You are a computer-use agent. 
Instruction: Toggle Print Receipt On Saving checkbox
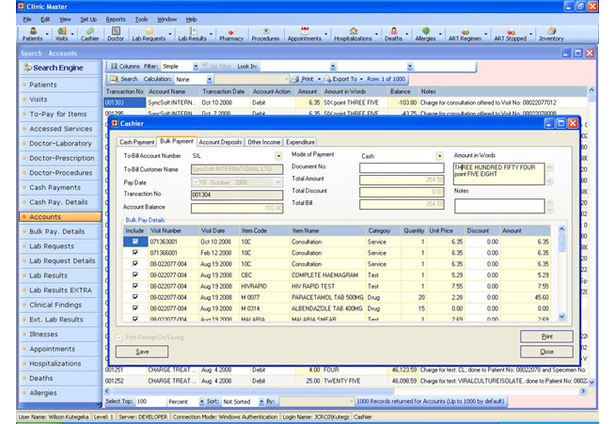coord(119,337)
